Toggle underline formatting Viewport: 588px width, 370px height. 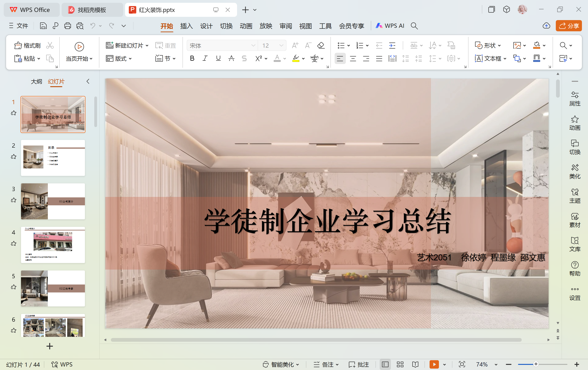tap(218, 58)
